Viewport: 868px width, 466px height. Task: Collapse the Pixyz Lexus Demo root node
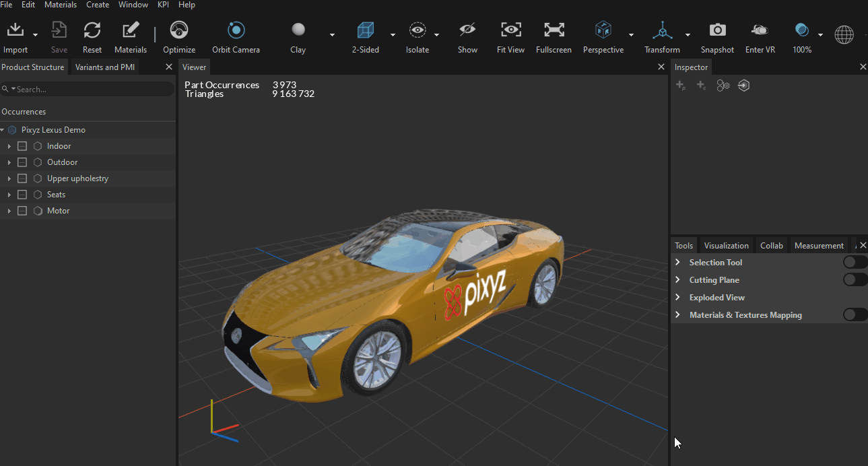[x=3, y=130]
